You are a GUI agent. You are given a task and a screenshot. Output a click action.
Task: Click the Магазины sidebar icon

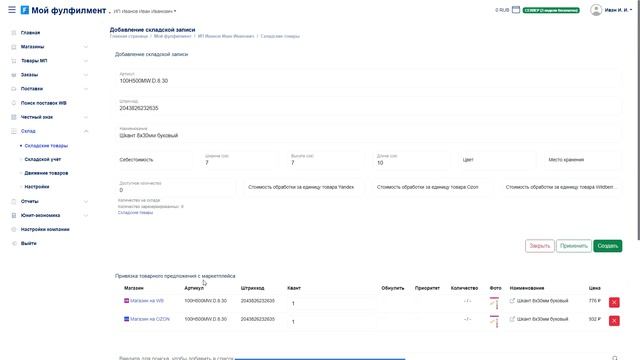[x=13, y=47]
